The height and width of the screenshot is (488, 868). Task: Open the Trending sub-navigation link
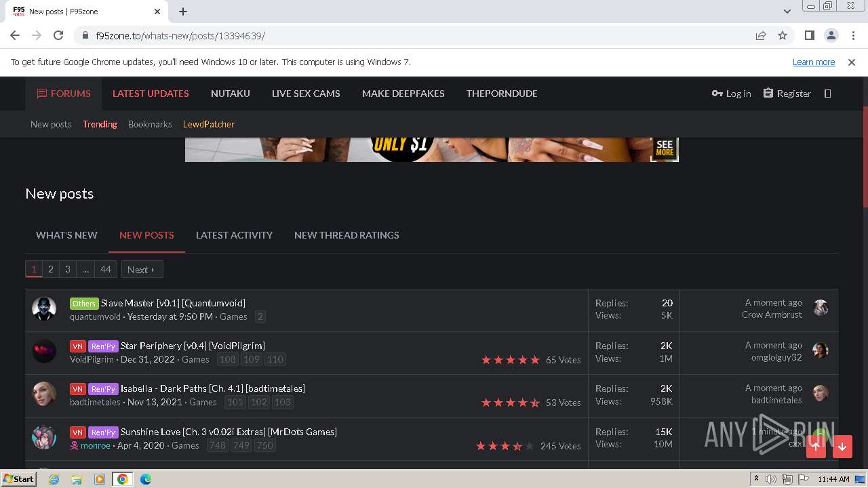pyautogui.click(x=100, y=124)
